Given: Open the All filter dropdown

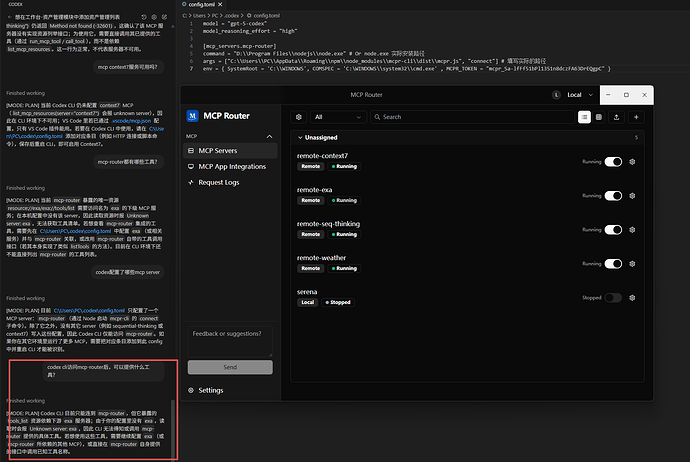Looking at the screenshot, I should 338,117.
